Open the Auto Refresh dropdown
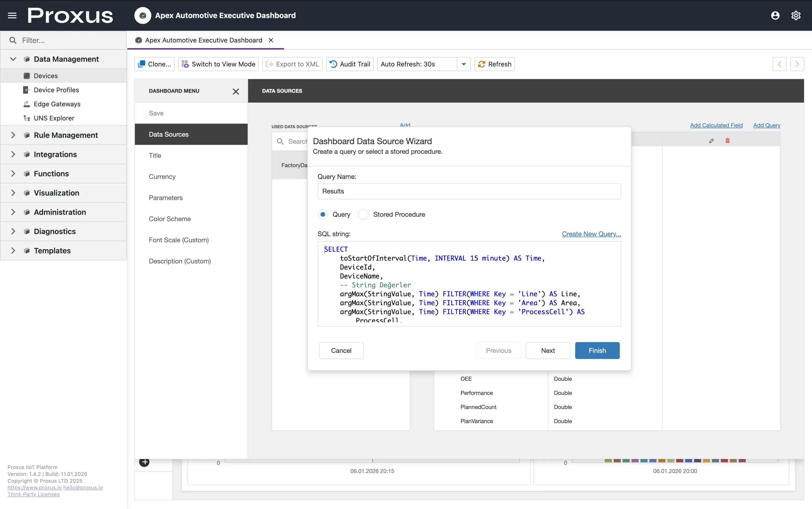 pyautogui.click(x=463, y=64)
